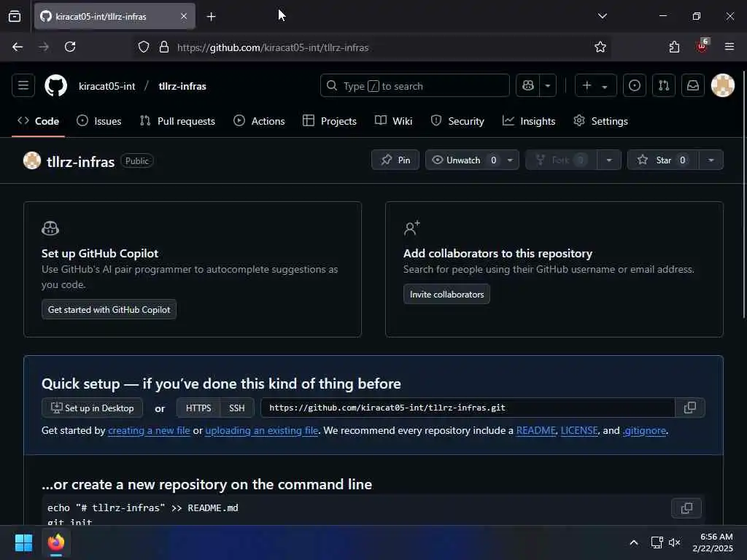
Task: Follow the uploading an existing file link
Action: pos(262,430)
